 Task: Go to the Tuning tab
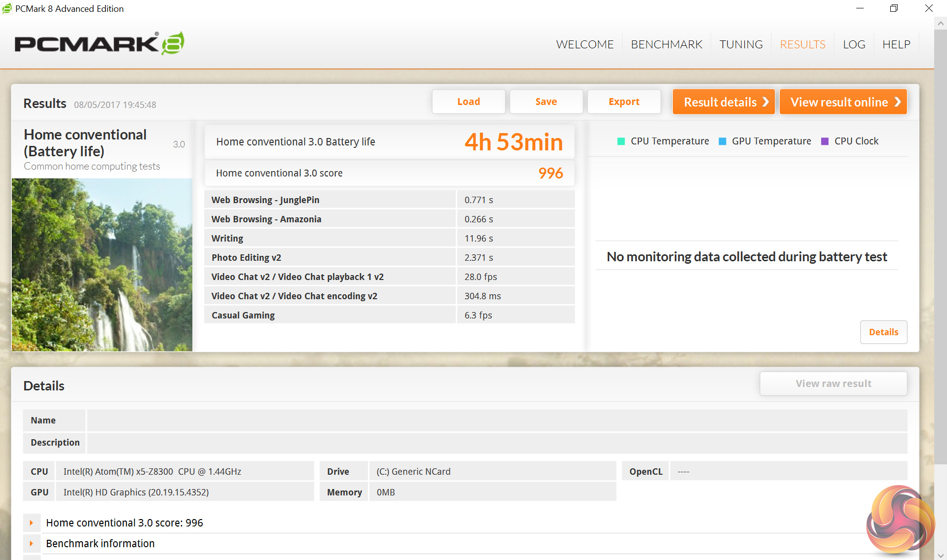tap(741, 44)
